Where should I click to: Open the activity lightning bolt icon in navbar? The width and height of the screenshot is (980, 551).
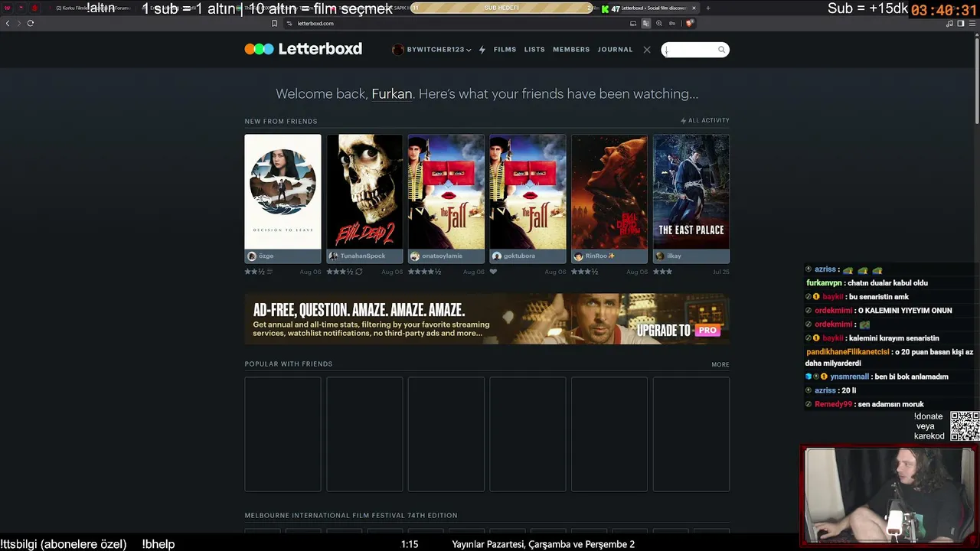482,50
